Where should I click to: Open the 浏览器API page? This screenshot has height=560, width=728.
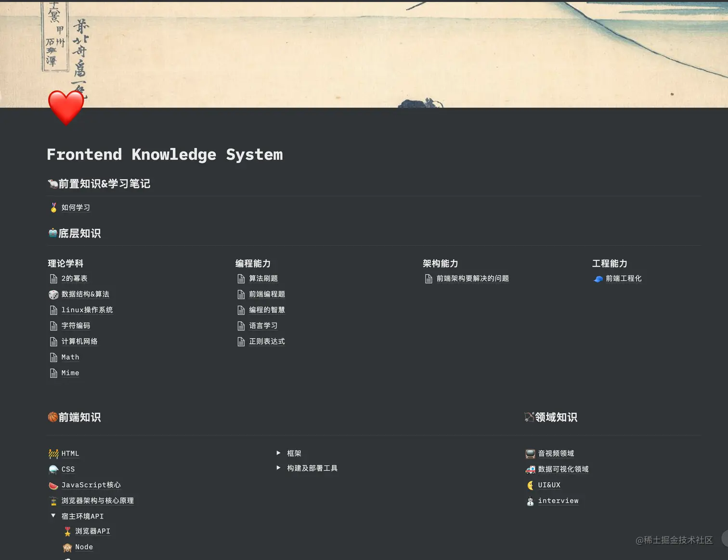click(x=93, y=532)
